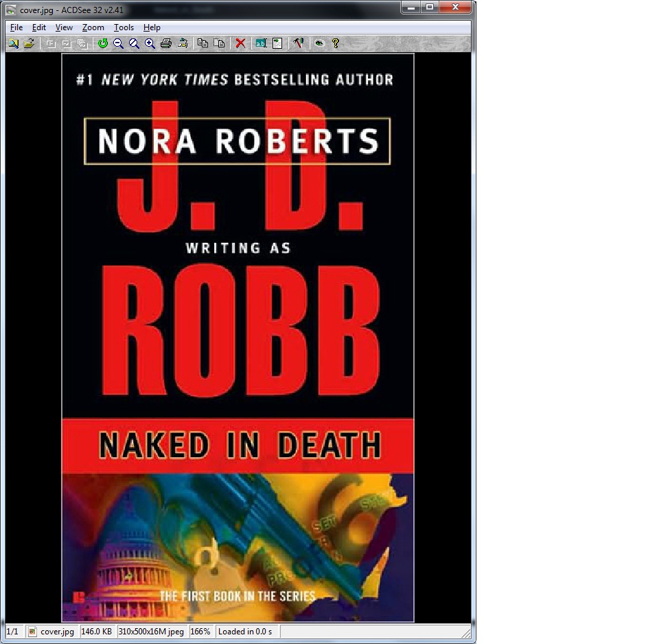659x644 pixels.
Task: Open the Help menu
Action: [x=152, y=27]
